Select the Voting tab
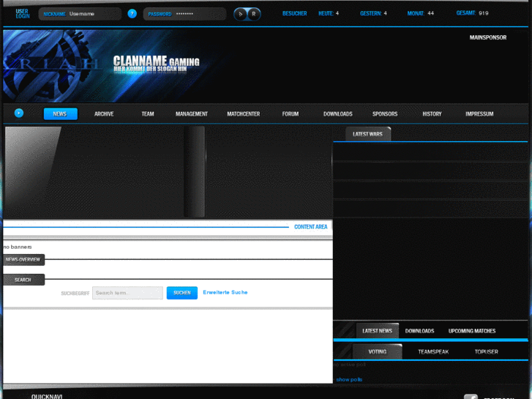The width and height of the screenshot is (532, 399). [378, 352]
